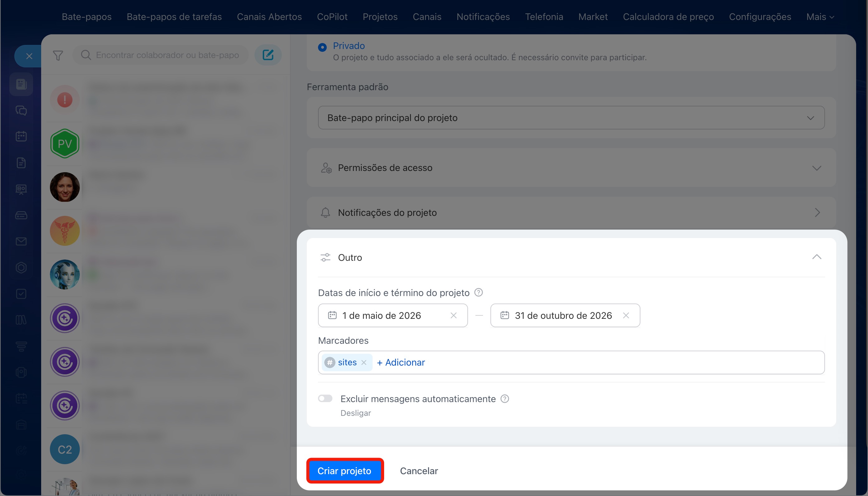Expand Permissões de acesso section
Screen dimensions: 868x496
(x=571, y=168)
